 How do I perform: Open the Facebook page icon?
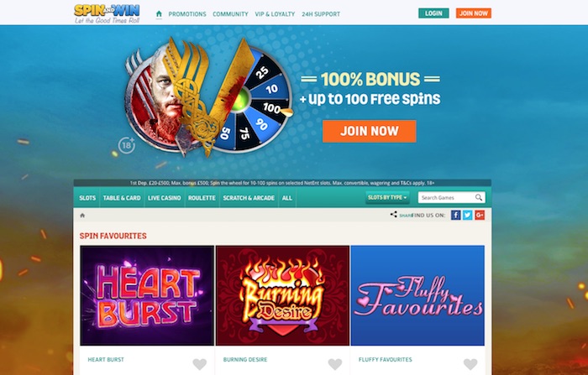tap(455, 215)
